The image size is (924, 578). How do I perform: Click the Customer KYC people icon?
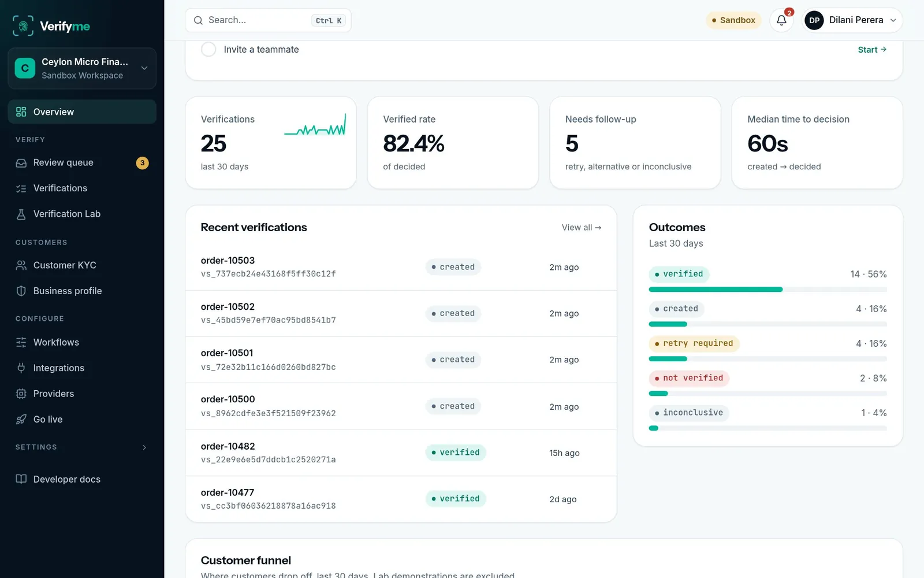point(21,265)
